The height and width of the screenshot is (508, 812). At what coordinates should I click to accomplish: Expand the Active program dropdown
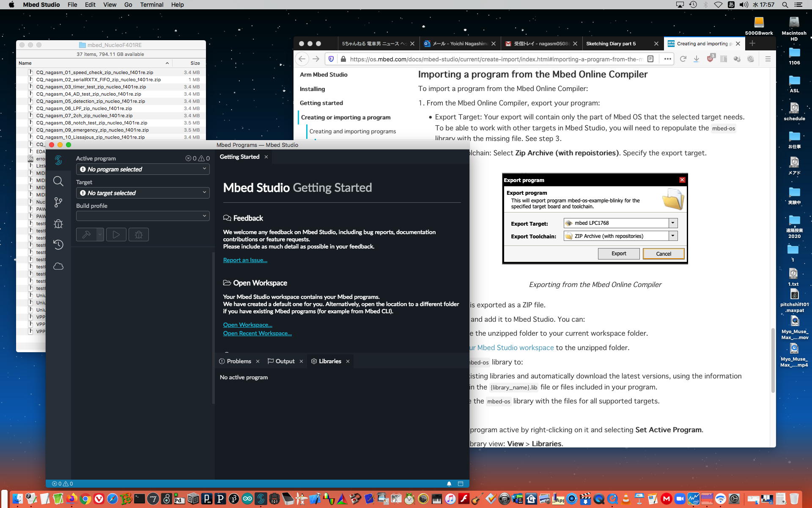[x=143, y=169]
